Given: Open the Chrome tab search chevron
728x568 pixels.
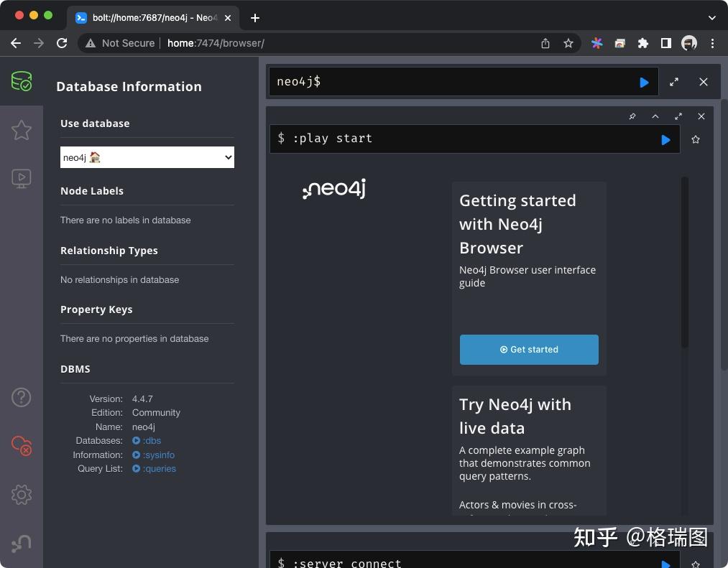Looking at the screenshot, I should click(712, 18).
